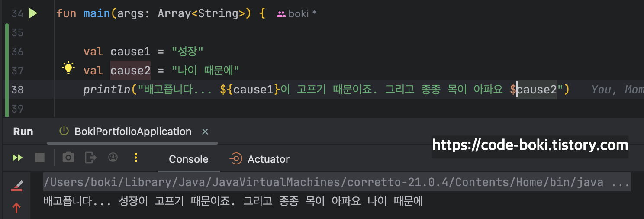The height and width of the screenshot is (219, 644).
Task: Open the profiler gauge icon in the Run toolbar
Action: coord(113,157)
